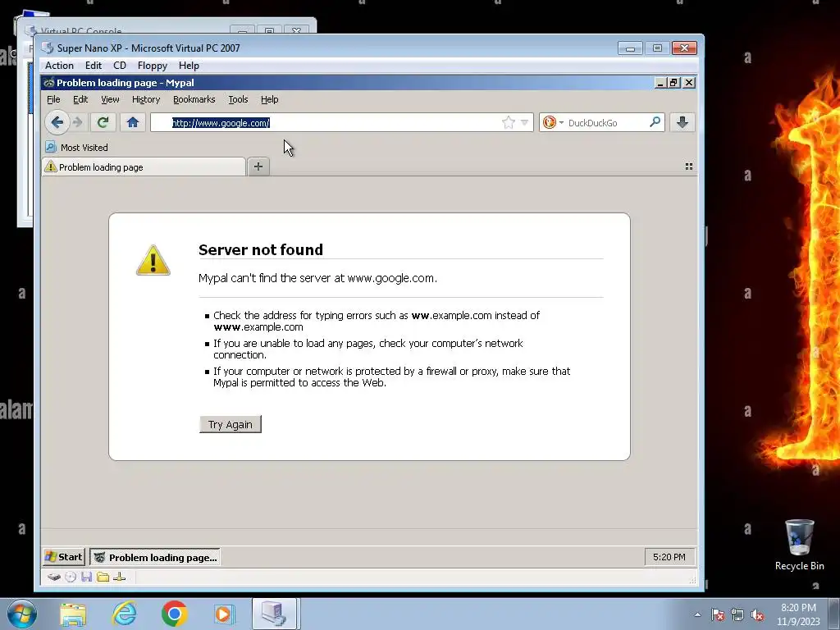Reload the page in Mypal

(103, 123)
